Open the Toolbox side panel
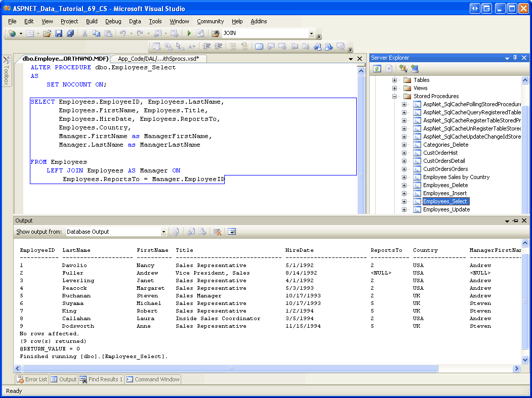 pos(7,71)
